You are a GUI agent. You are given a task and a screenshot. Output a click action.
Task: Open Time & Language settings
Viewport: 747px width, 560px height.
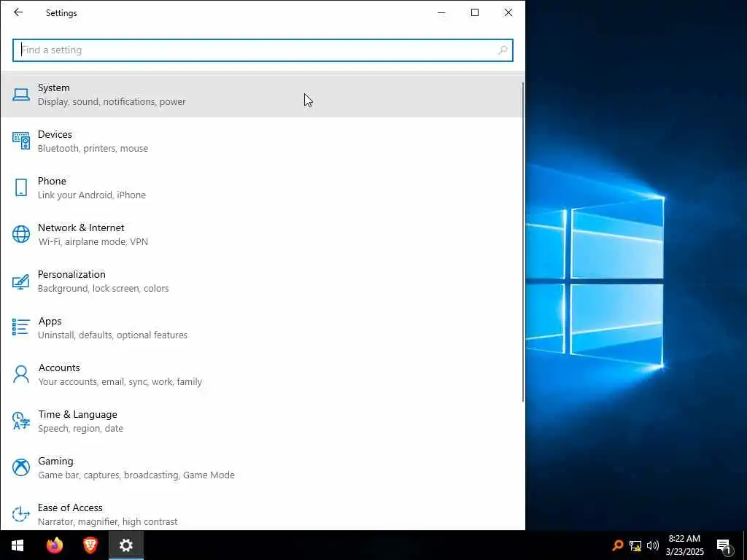(262, 421)
